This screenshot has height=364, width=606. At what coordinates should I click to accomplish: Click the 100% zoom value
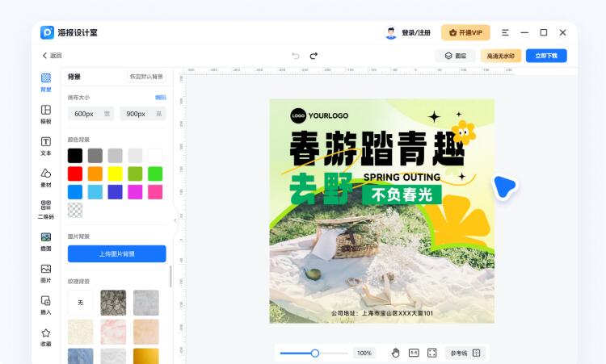tap(364, 353)
